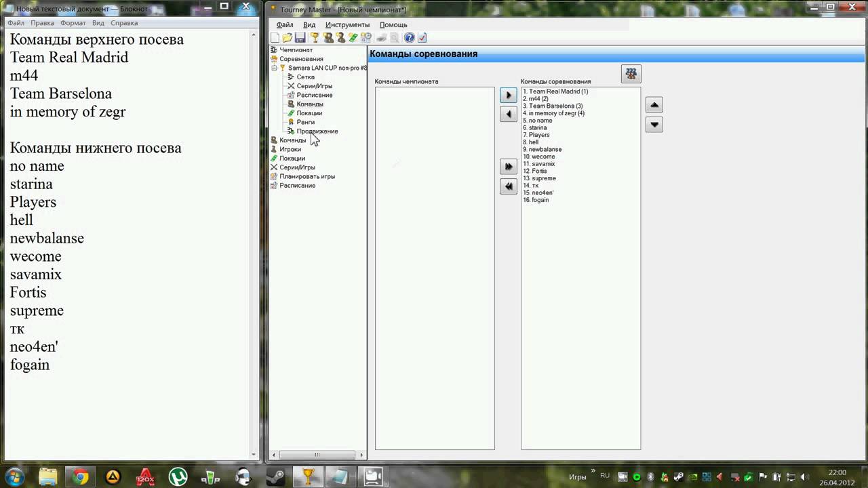Select team '3. Team Barselona (3)'
868x488 pixels.
pyautogui.click(x=553, y=106)
